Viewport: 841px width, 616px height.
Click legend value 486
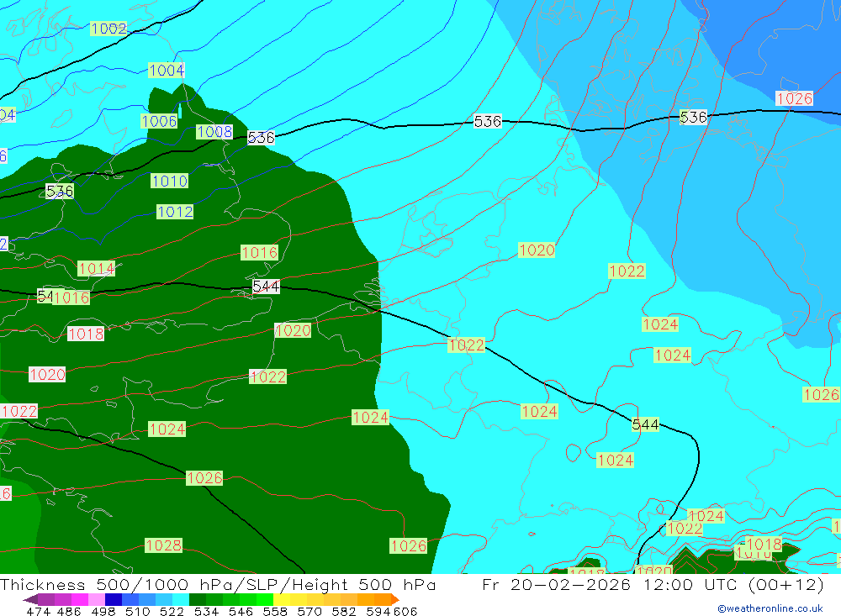[x=69, y=611]
